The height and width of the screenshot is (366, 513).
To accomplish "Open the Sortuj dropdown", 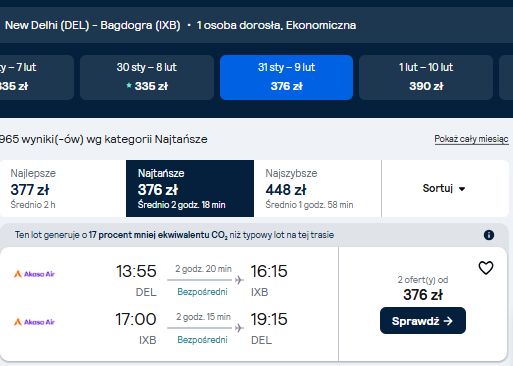I will point(445,189).
